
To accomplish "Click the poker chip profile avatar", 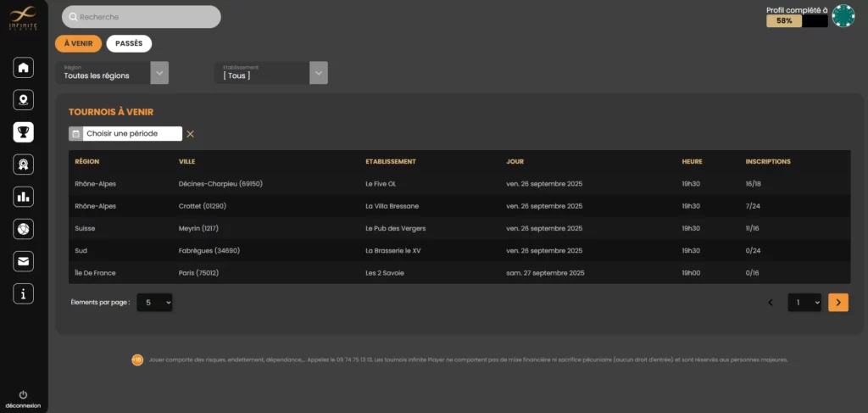I will click(x=843, y=16).
